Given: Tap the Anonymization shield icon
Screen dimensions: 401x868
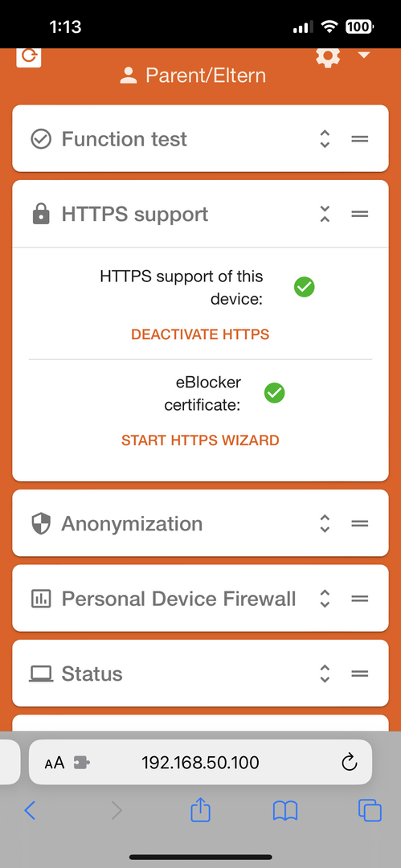Looking at the screenshot, I should point(41,523).
